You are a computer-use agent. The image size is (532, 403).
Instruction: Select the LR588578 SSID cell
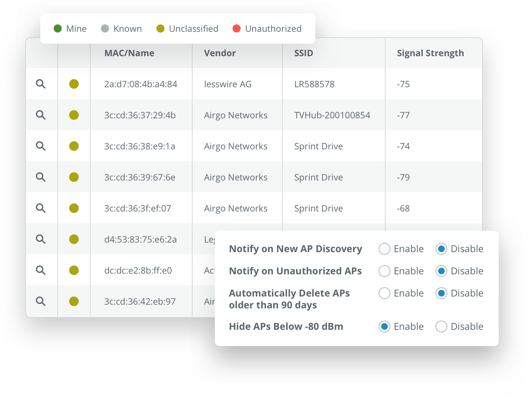click(314, 84)
